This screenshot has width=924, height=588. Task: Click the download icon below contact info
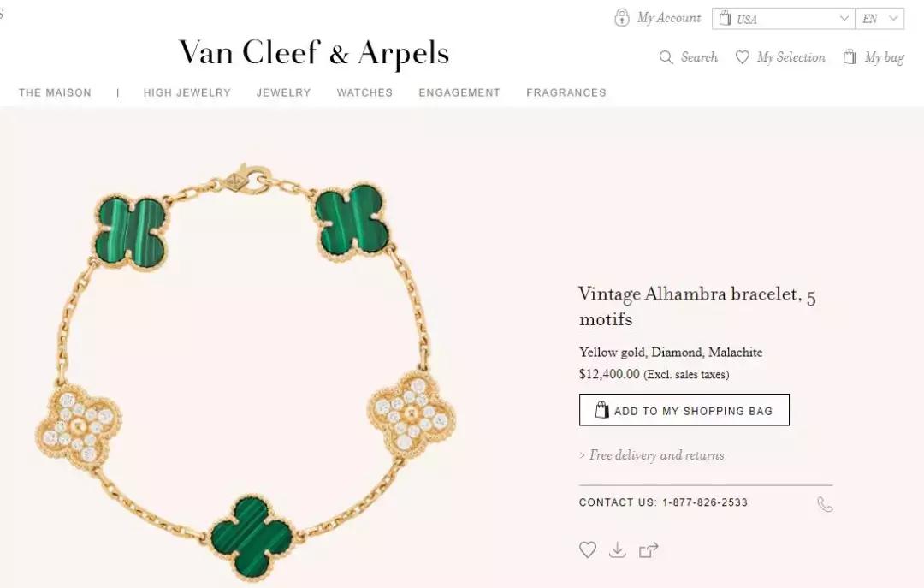point(617,549)
